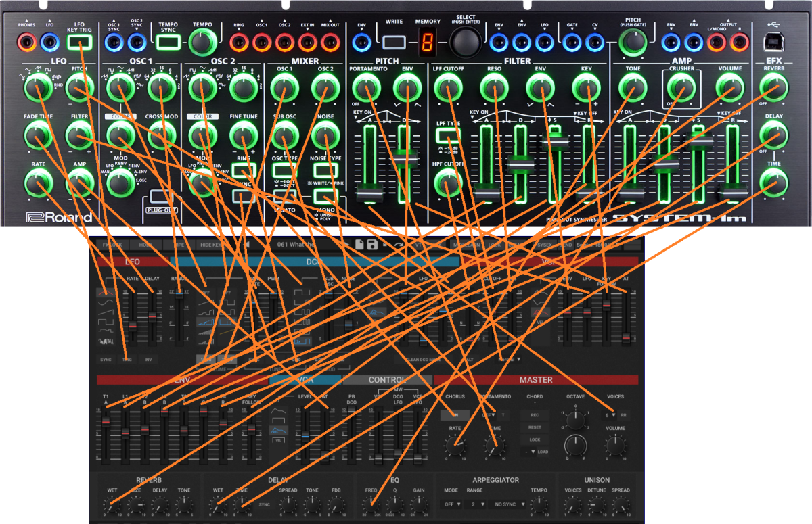Toggle the Chorus ON button

tap(455, 415)
